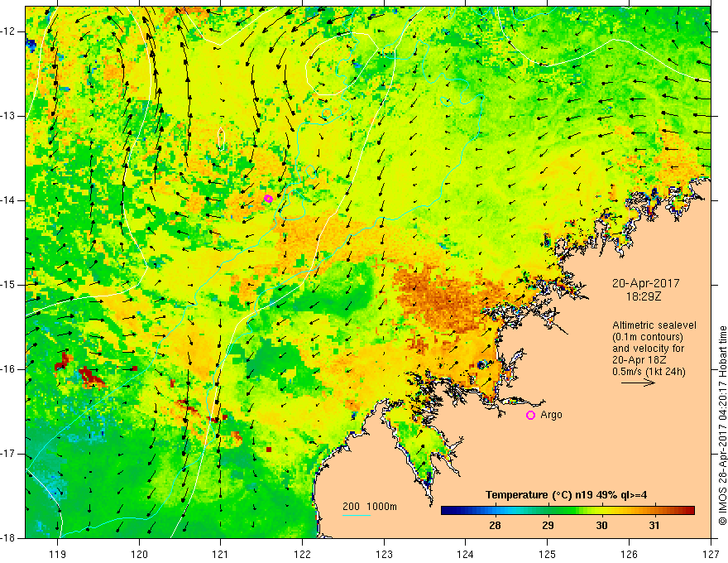Viewport: 728px width, 563px height.
Task: Click latitude label -17
Action: (x=8, y=454)
